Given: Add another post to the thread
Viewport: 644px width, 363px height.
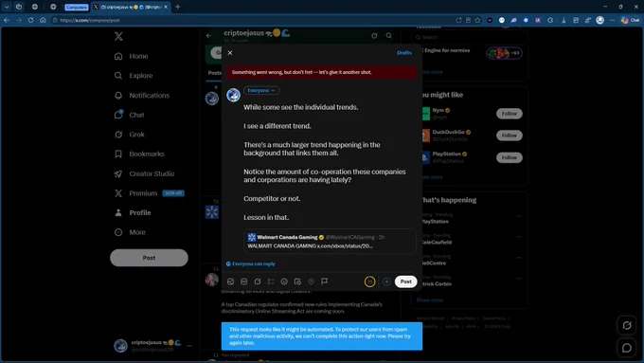Looking at the screenshot, I should tap(386, 281).
